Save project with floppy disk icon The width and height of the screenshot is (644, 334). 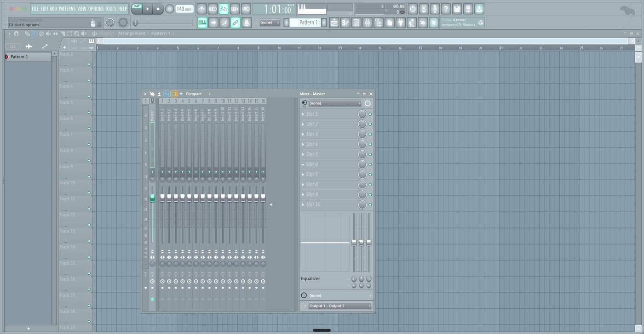457,9
